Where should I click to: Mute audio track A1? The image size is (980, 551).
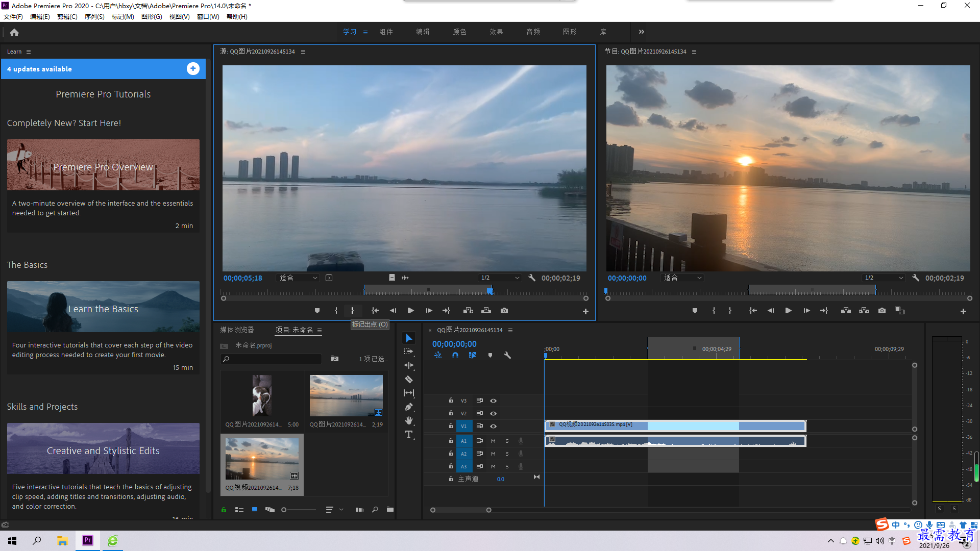point(493,441)
